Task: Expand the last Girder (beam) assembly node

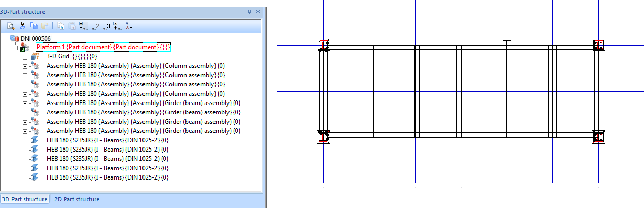Action: pyautogui.click(x=25, y=131)
